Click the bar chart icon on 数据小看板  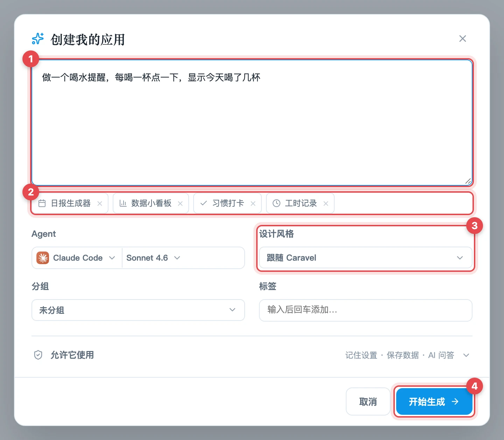[x=123, y=203]
